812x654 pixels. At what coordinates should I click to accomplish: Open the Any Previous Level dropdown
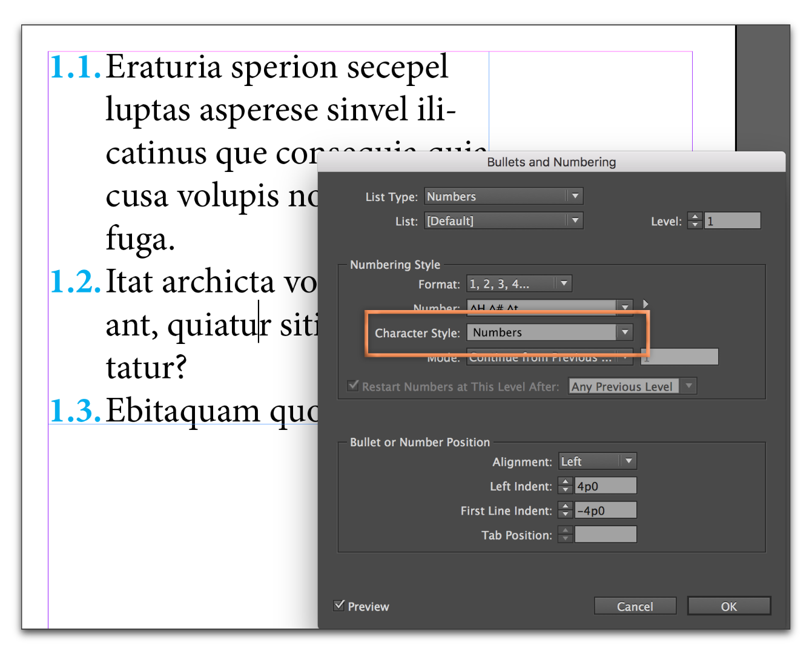(688, 386)
